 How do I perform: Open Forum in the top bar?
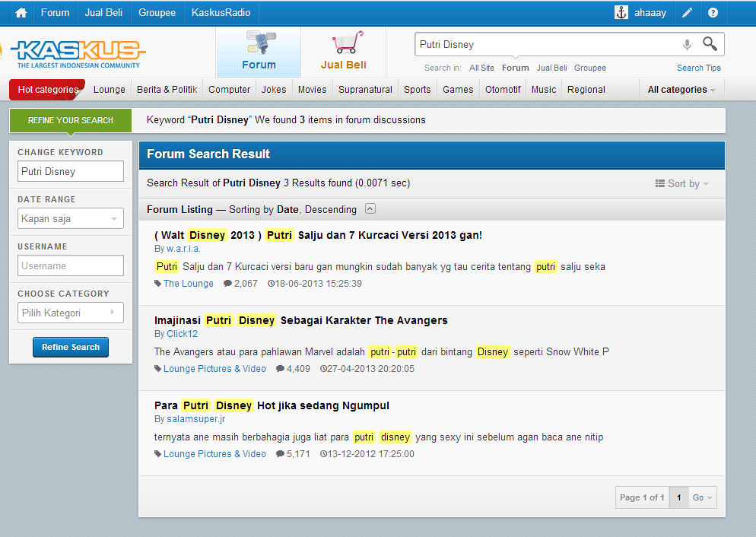pos(55,12)
